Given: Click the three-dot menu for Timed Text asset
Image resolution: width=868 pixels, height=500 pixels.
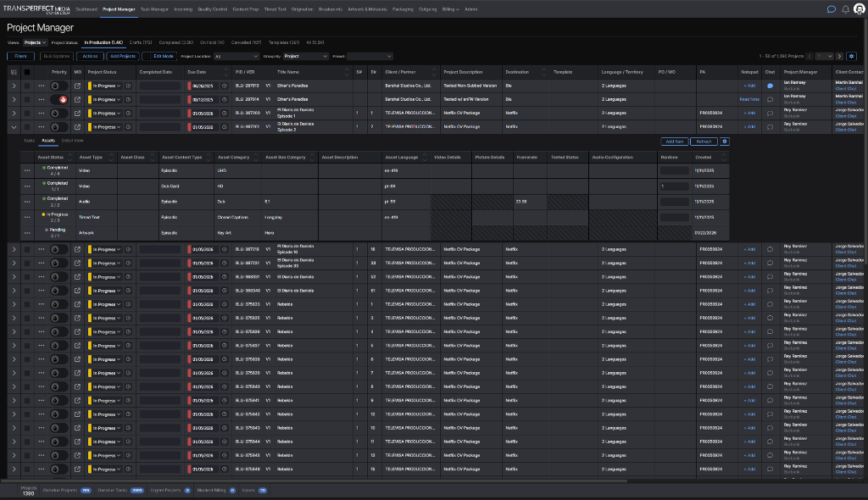Looking at the screenshot, I should pyautogui.click(x=27, y=217).
